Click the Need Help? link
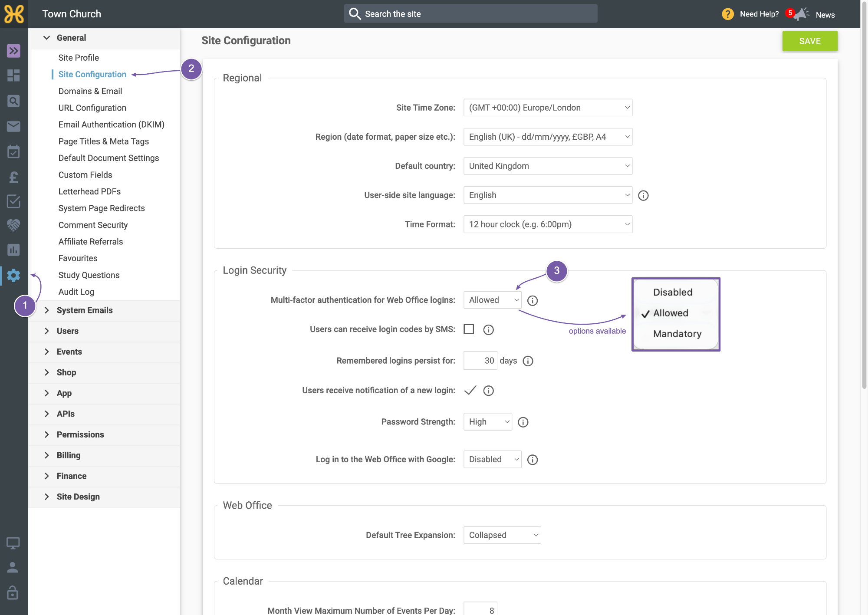This screenshot has height=615, width=868. (x=759, y=14)
